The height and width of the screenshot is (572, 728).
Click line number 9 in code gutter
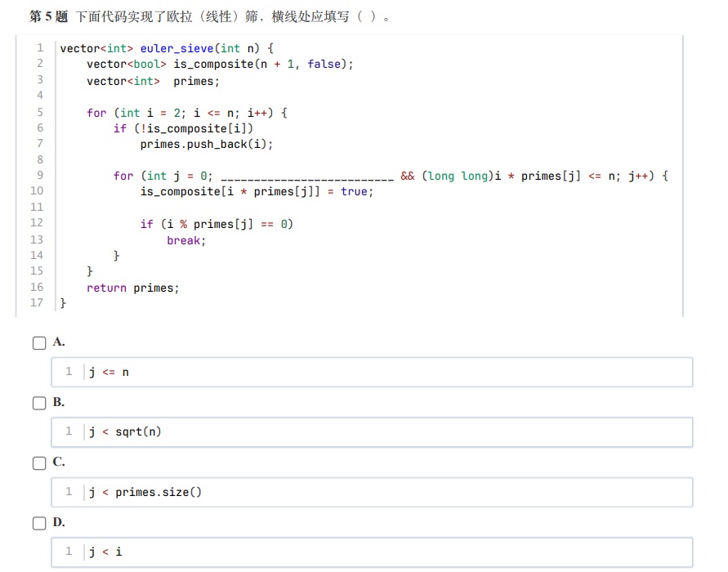tap(40, 175)
